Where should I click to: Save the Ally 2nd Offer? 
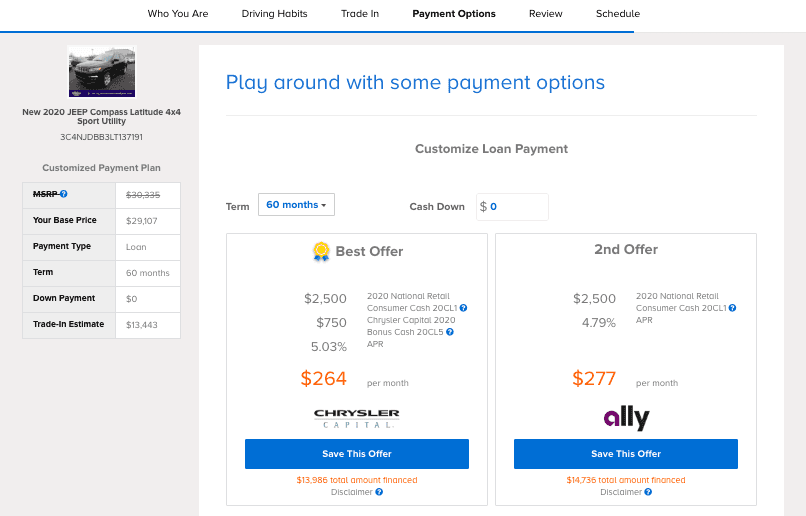tap(626, 454)
